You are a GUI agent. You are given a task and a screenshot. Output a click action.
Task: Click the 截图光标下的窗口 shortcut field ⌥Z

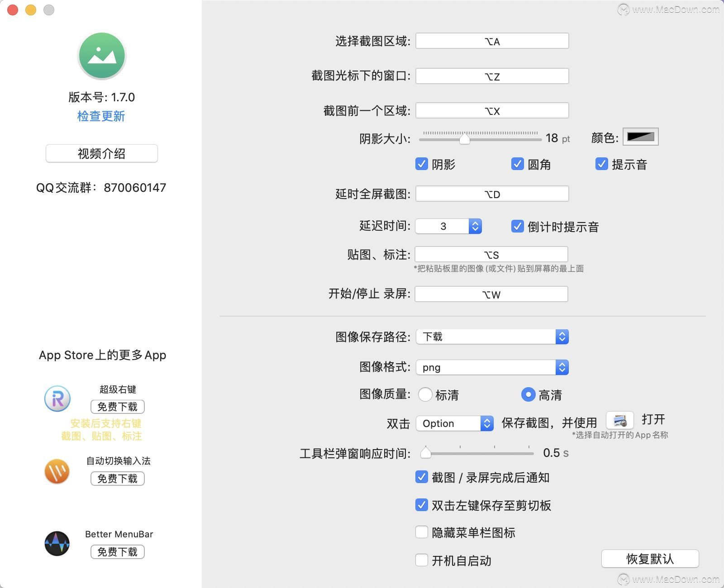pyautogui.click(x=492, y=76)
